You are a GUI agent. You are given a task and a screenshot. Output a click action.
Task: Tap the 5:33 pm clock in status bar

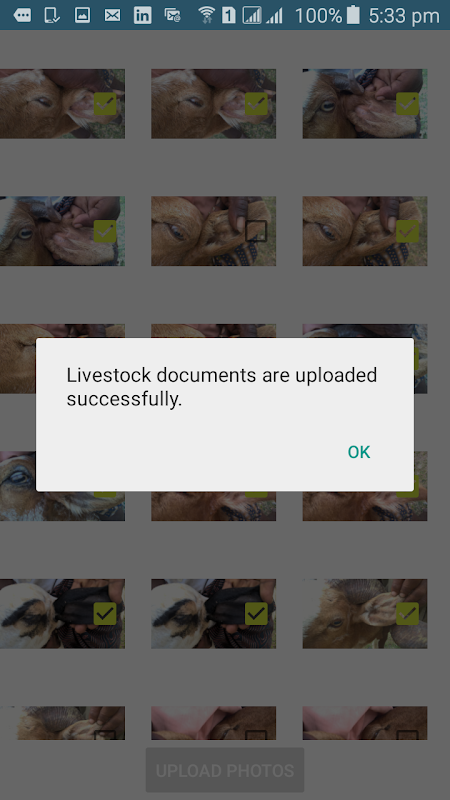(x=404, y=16)
